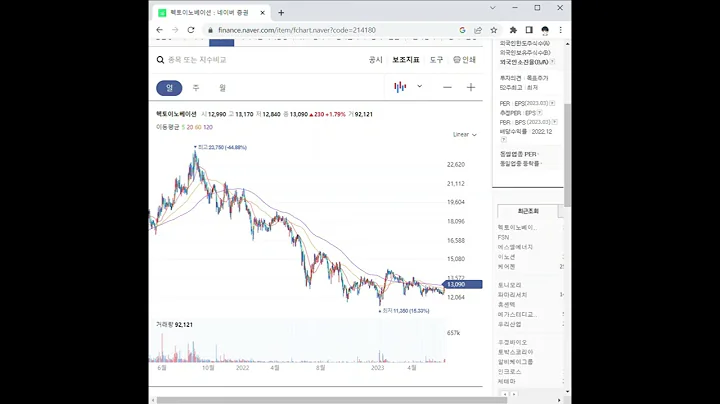Open 메가스터디교.. in recent list
The width and height of the screenshot is (720, 404).
(x=518, y=314)
